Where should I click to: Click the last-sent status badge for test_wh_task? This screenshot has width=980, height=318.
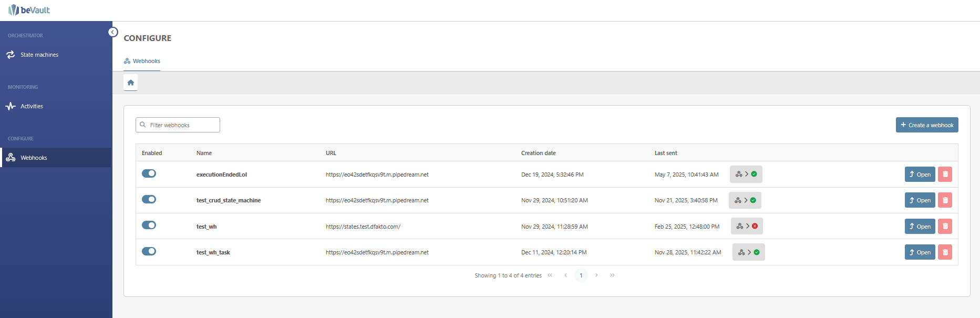pos(748,252)
